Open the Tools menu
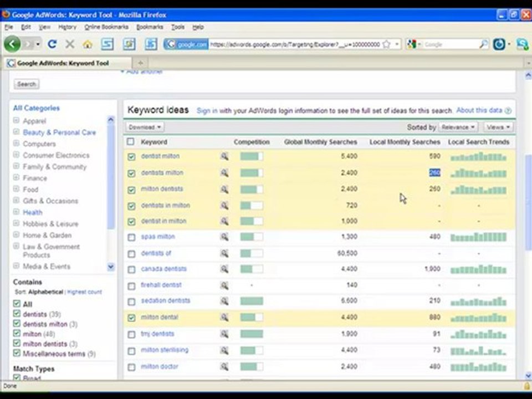Image resolution: width=532 pixels, height=399 pixels. pos(178,27)
